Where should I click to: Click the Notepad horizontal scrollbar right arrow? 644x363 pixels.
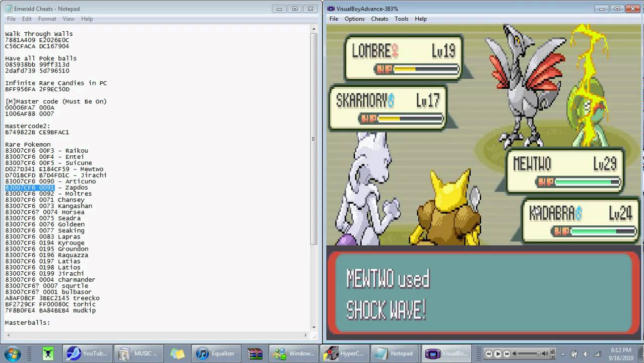306,335
